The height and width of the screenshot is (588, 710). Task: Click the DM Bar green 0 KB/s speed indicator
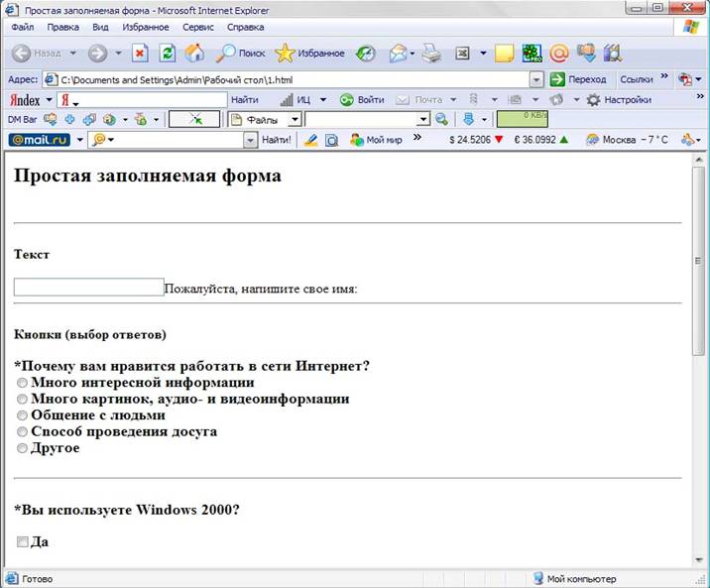tap(522, 120)
